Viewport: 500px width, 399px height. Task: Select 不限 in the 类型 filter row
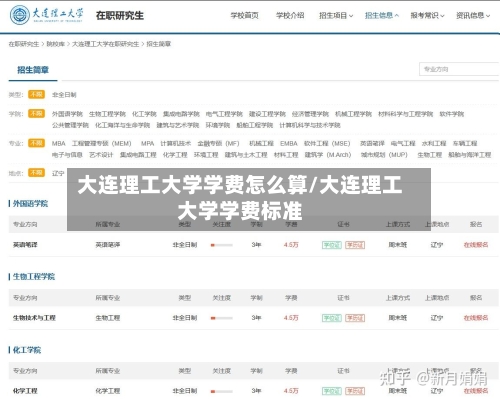[x=36, y=95]
